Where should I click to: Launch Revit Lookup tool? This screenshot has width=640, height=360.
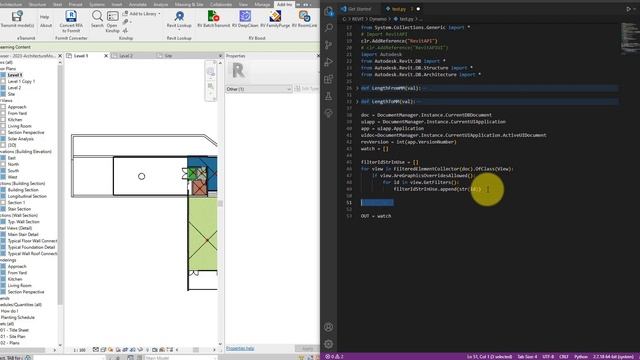[179, 16]
